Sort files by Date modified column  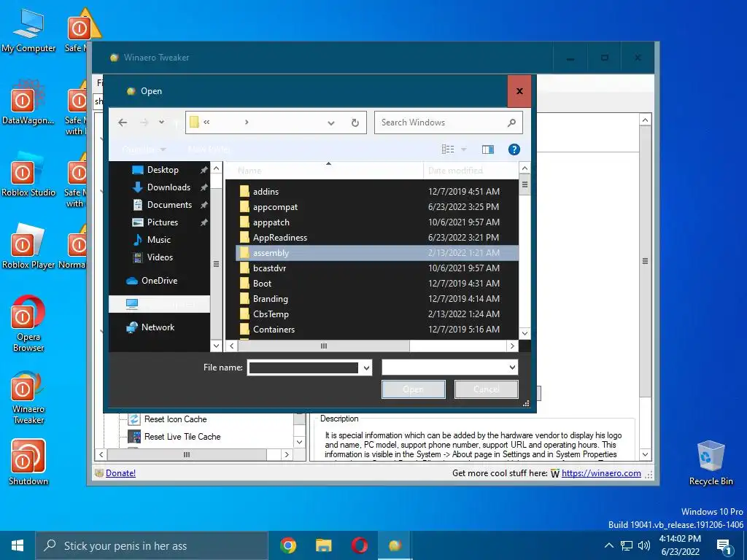[x=455, y=171]
